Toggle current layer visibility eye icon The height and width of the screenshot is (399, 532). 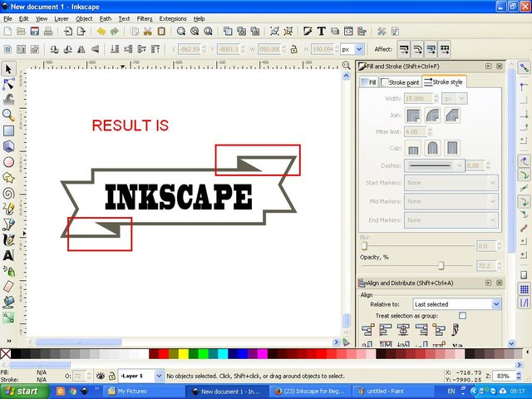100,376
